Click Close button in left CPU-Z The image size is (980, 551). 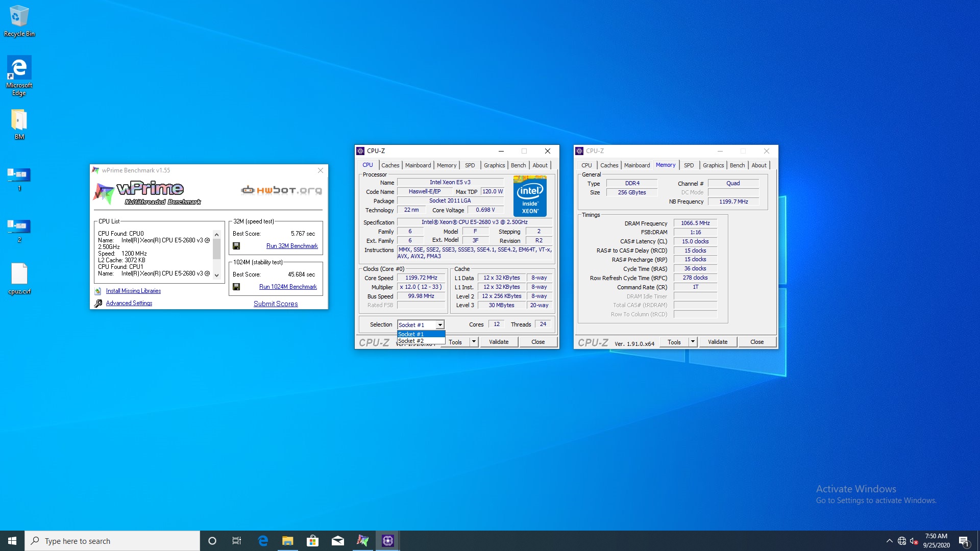pyautogui.click(x=538, y=342)
